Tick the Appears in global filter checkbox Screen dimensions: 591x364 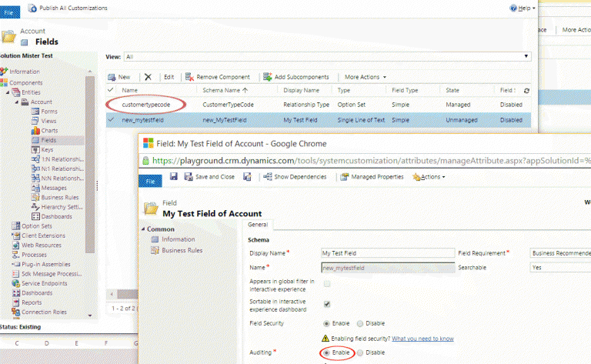(327, 284)
